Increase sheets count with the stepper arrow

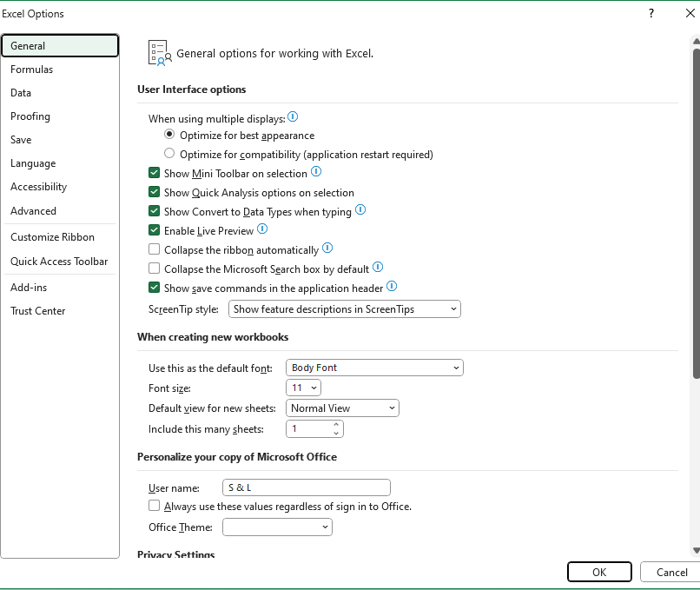click(336, 424)
